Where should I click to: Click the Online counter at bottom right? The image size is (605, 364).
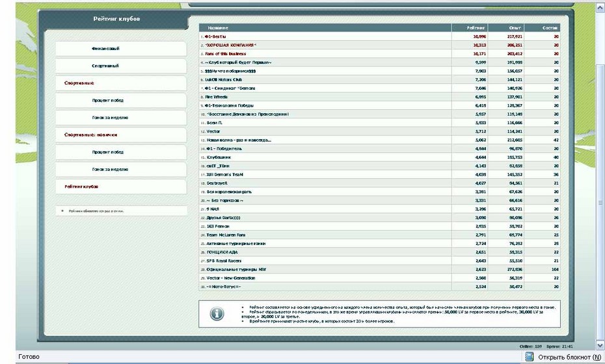[x=530, y=346]
